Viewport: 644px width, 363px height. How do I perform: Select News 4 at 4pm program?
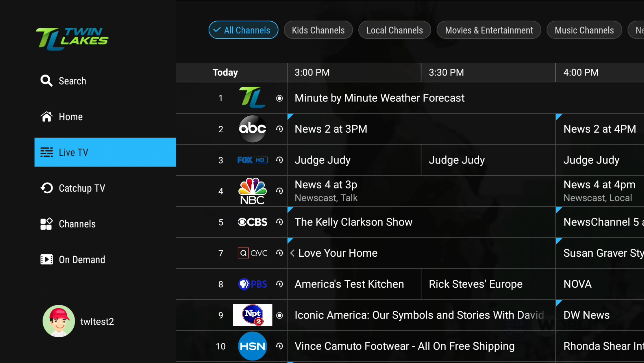(x=600, y=191)
